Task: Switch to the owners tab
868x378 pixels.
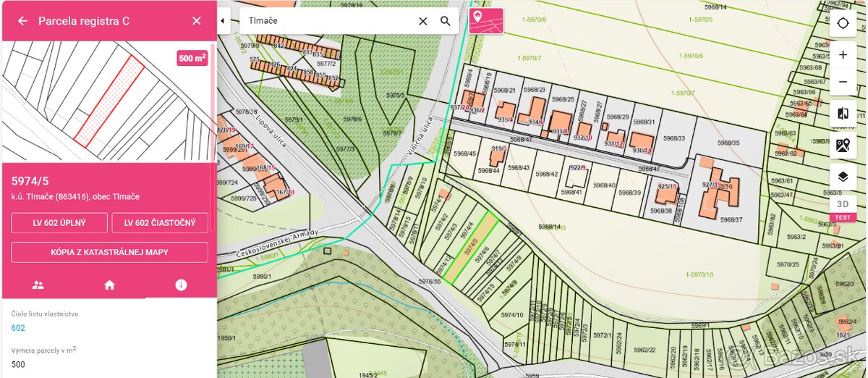Action: point(38,285)
